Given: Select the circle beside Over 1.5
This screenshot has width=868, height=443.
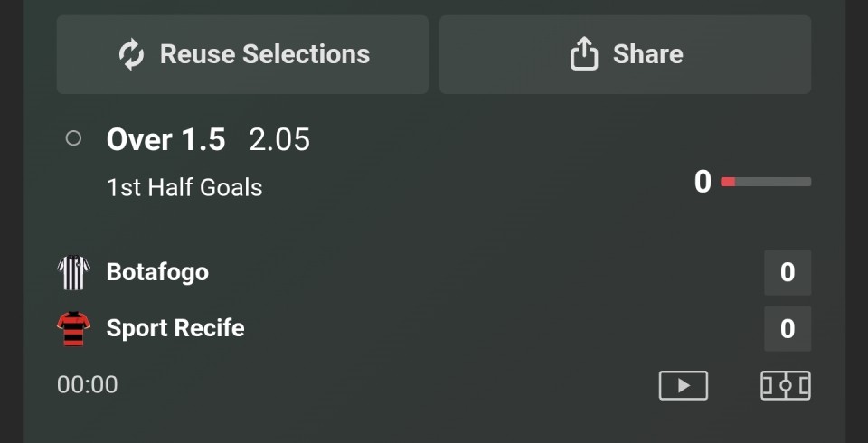Looking at the screenshot, I should pyautogui.click(x=74, y=138).
